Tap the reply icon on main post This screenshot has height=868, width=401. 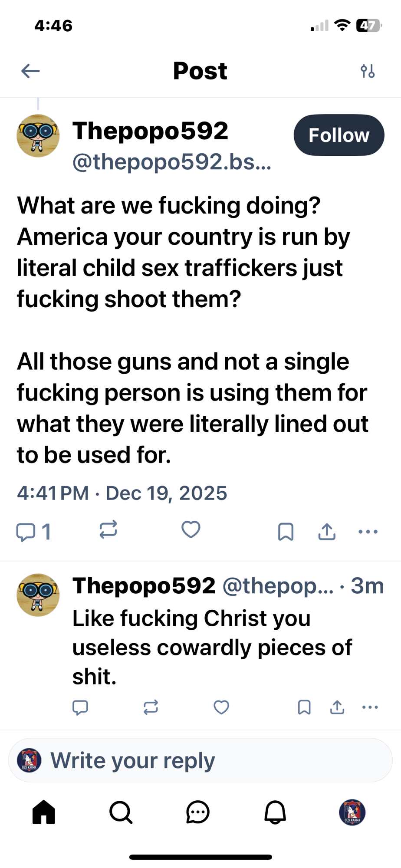pyautogui.click(x=26, y=532)
